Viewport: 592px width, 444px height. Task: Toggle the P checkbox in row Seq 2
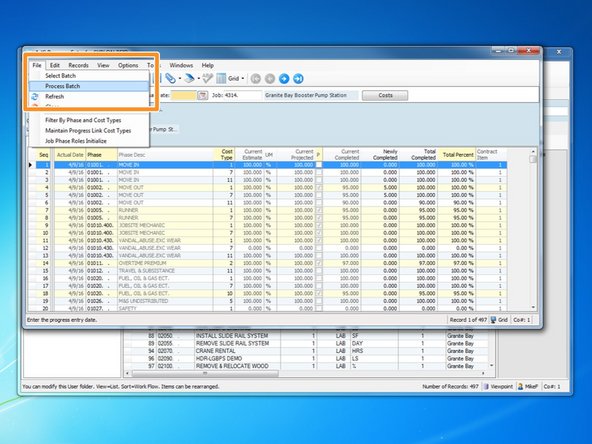coord(319,173)
